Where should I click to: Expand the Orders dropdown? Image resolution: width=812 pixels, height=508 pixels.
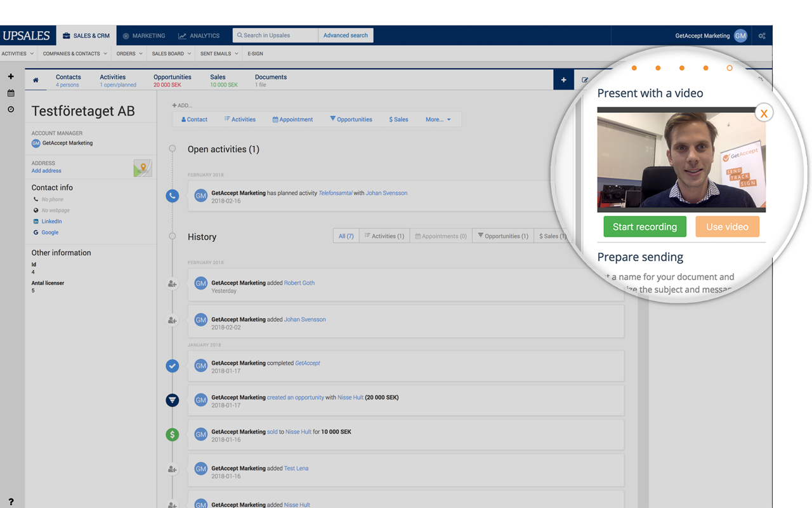[x=129, y=53]
